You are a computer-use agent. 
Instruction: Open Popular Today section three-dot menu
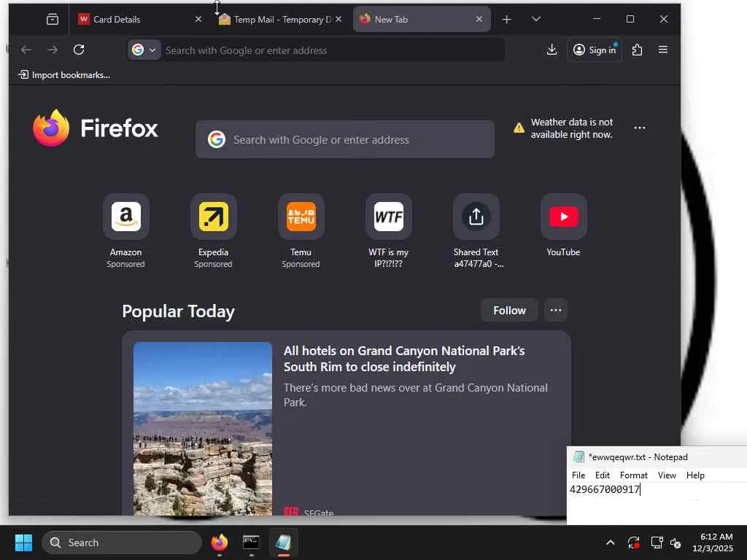point(555,310)
